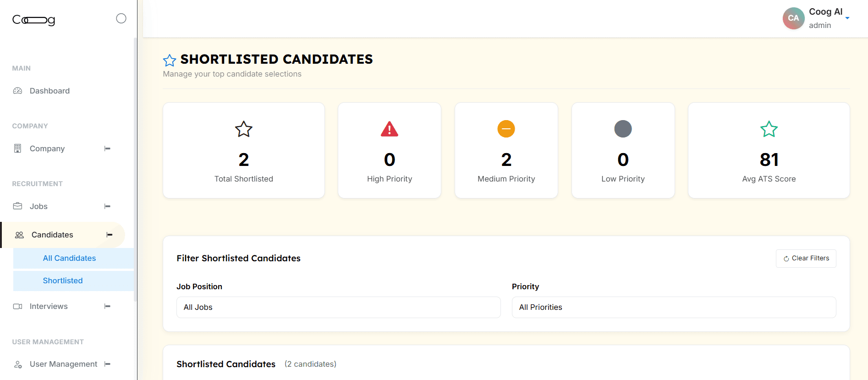Click the User Management icon
Viewport: 868px width, 380px height.
(18, 364)
